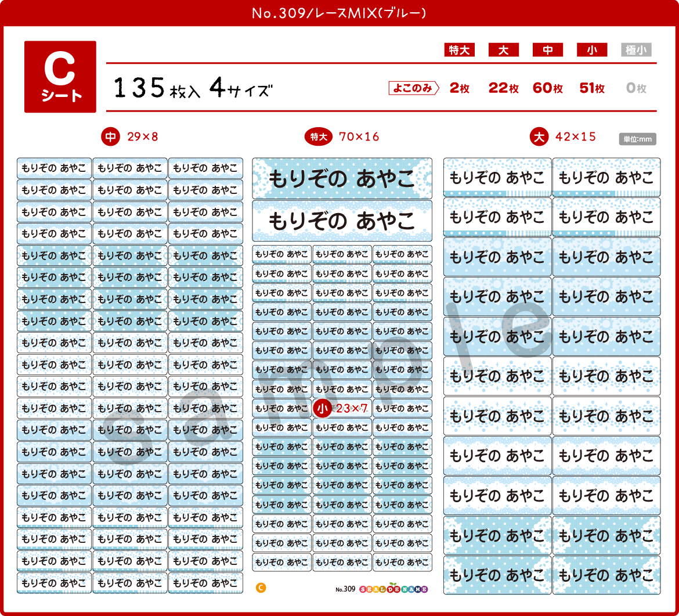Screen dimensions: 679x616
Task: Select the round 中 icon beside 29×8
Action: click(110, 137)
